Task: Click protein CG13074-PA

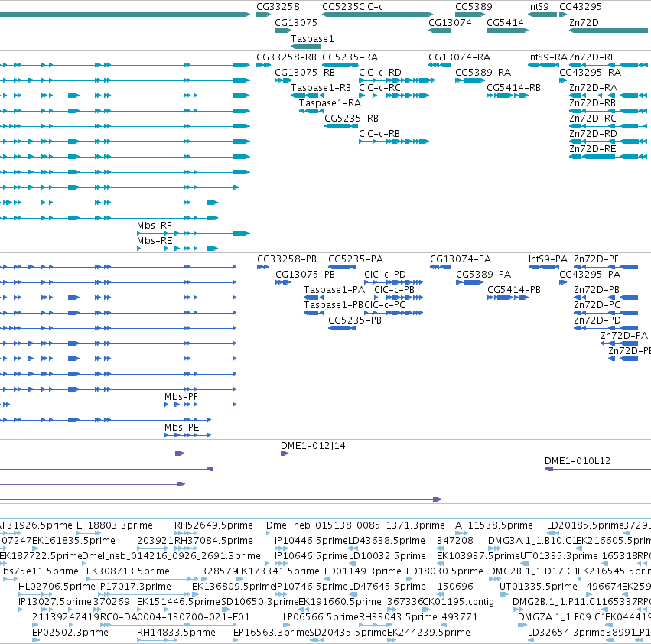Action: tap(441, 267)
